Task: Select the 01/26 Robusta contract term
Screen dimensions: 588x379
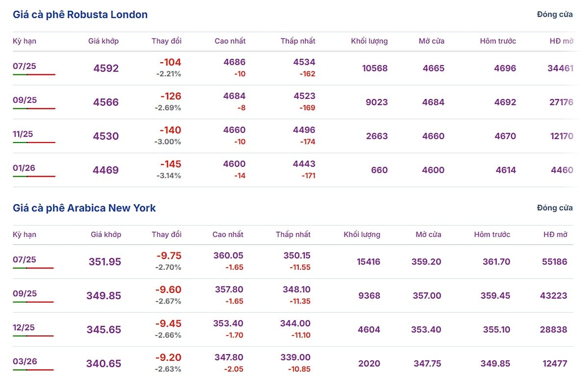Action: point(24,168)
